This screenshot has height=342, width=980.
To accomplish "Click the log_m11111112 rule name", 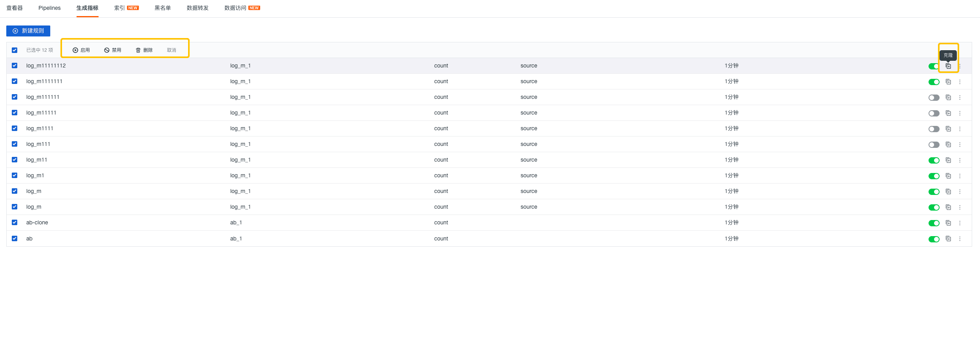I will pos(46,65).
